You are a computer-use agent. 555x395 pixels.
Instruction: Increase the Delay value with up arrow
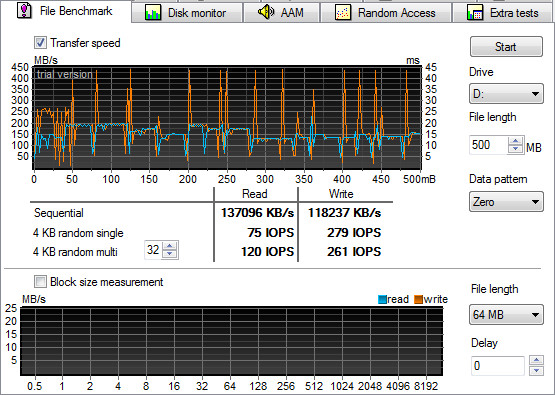(x=537, y=360)
